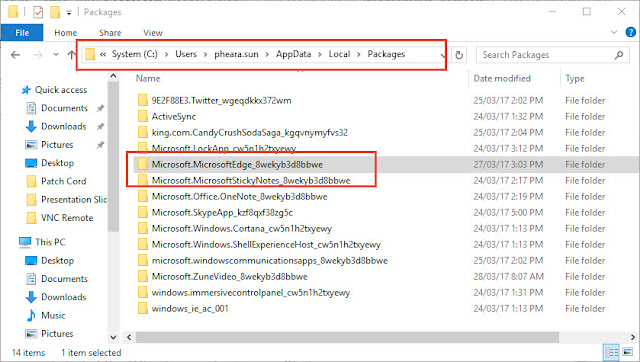Select This PC in navigation pane

pos(50,242)
